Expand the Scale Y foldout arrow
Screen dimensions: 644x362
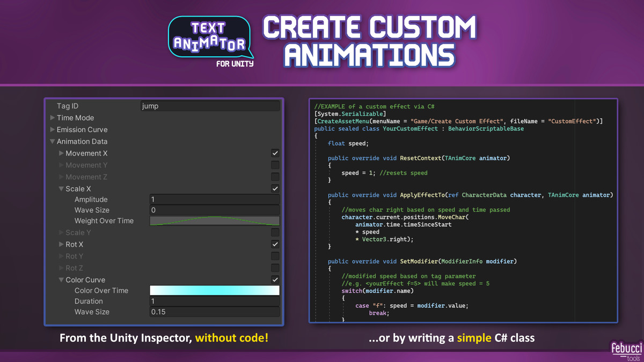click(61, 233)
